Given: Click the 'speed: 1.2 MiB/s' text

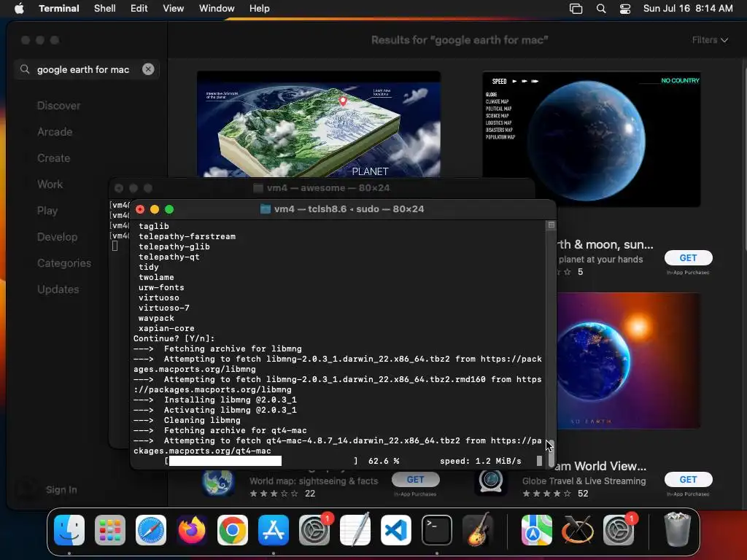Looking at the screenshot, I should (x=480, y=461).
